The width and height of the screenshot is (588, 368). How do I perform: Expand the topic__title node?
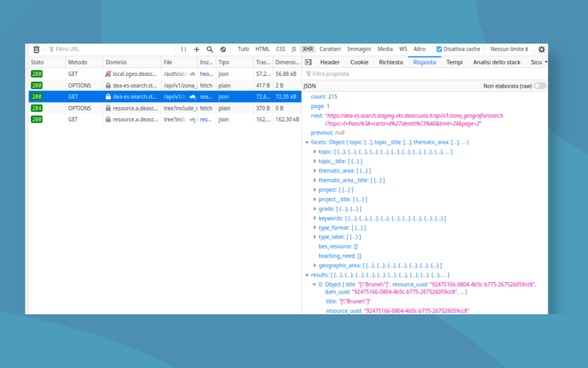click(315, 161)
